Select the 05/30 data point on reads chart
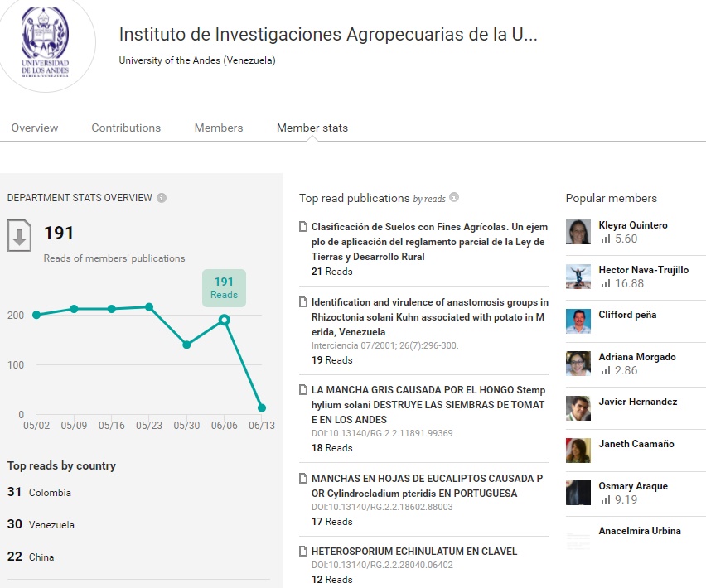This screenshot has width=706, height=588. point(186,345)
